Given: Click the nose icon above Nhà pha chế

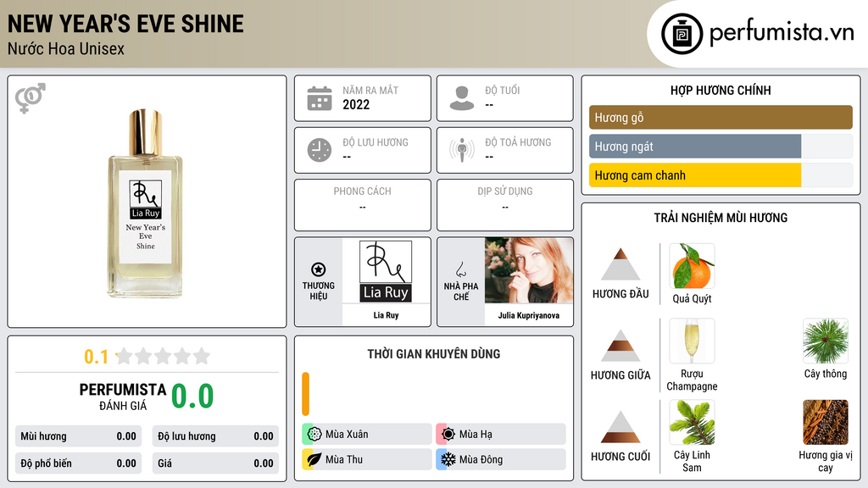Looking at the screenshot, I should click(461, 270).
